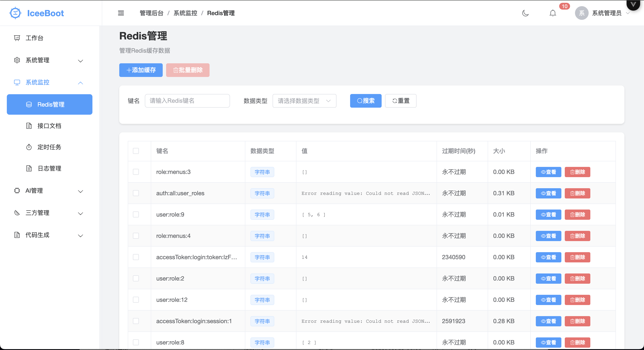
Task: Click the system administrator avatar
Action: click(582, 13)
